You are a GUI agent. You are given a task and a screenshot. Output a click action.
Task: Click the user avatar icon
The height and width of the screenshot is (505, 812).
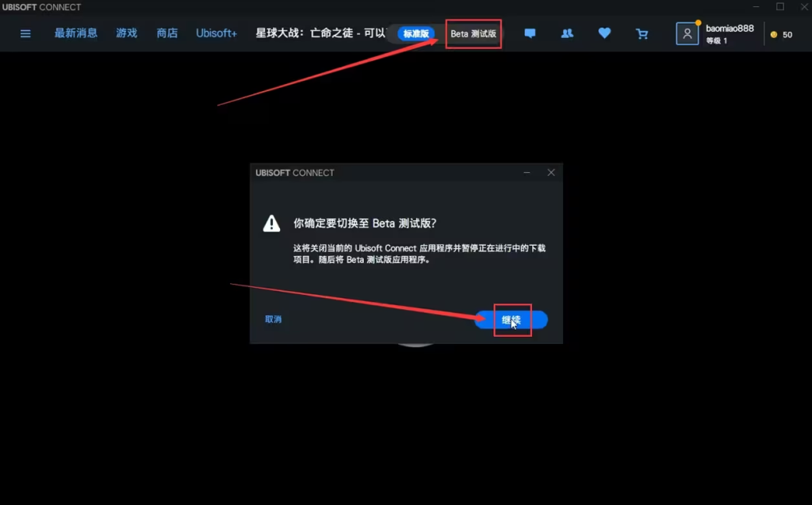[x=688, y=33]
